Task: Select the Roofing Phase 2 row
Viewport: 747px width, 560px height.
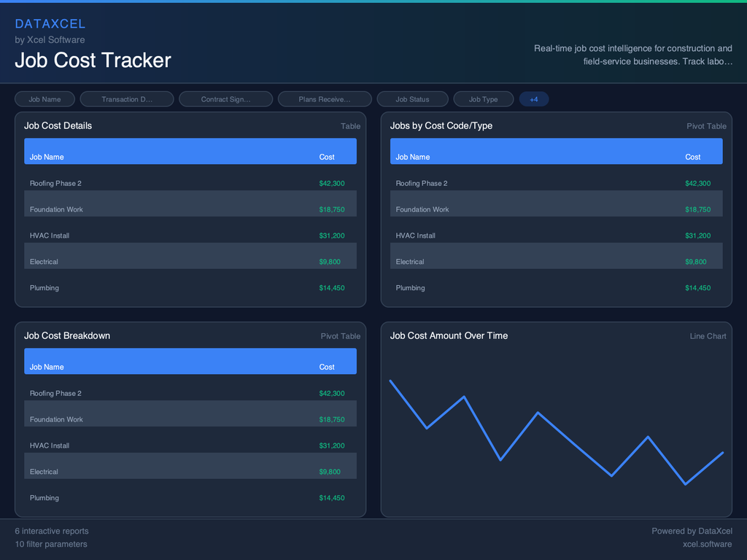Action: point(190,183)
